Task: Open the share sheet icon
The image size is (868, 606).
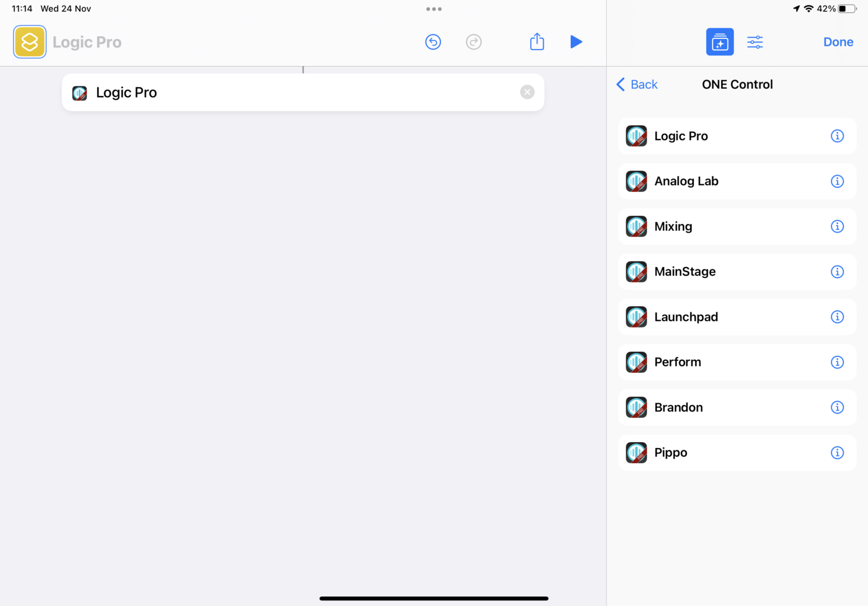Action: click(x=537, y=41)
